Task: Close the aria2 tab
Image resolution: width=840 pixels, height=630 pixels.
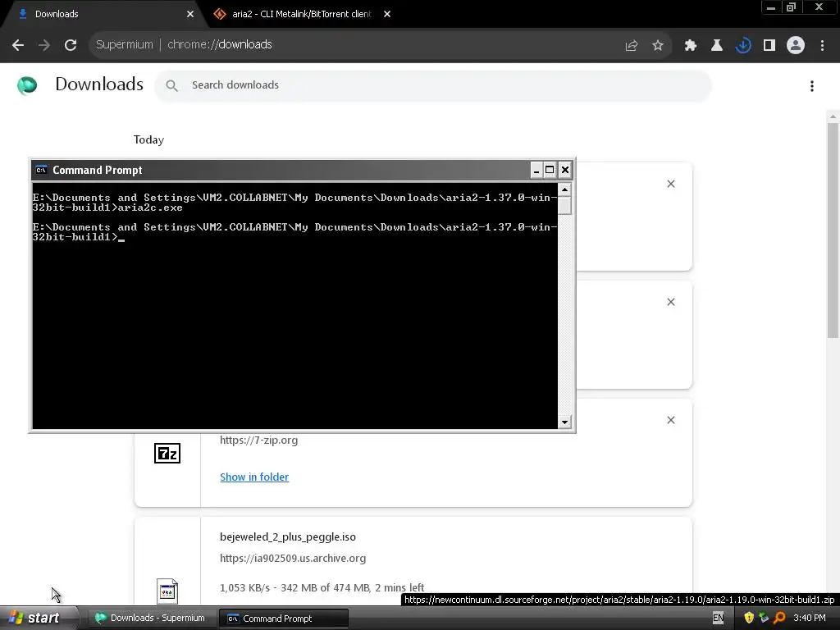Action: tap(387, 14)
